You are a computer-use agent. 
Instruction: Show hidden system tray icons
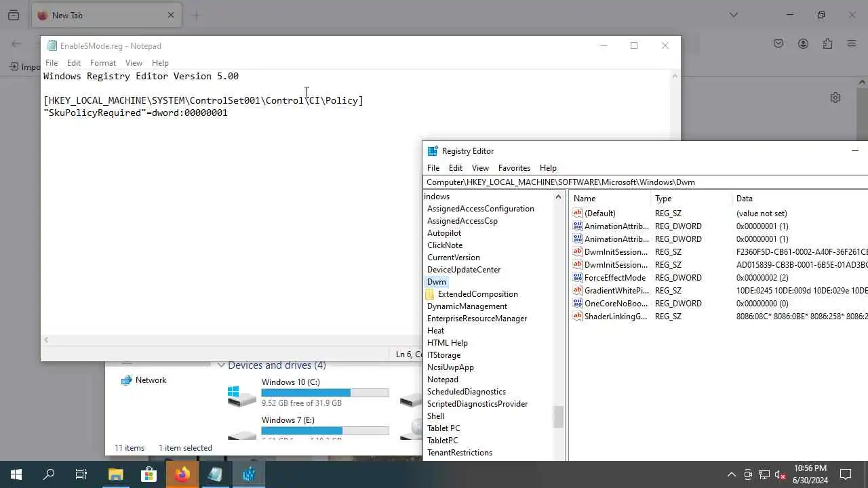tap(731, 474)
